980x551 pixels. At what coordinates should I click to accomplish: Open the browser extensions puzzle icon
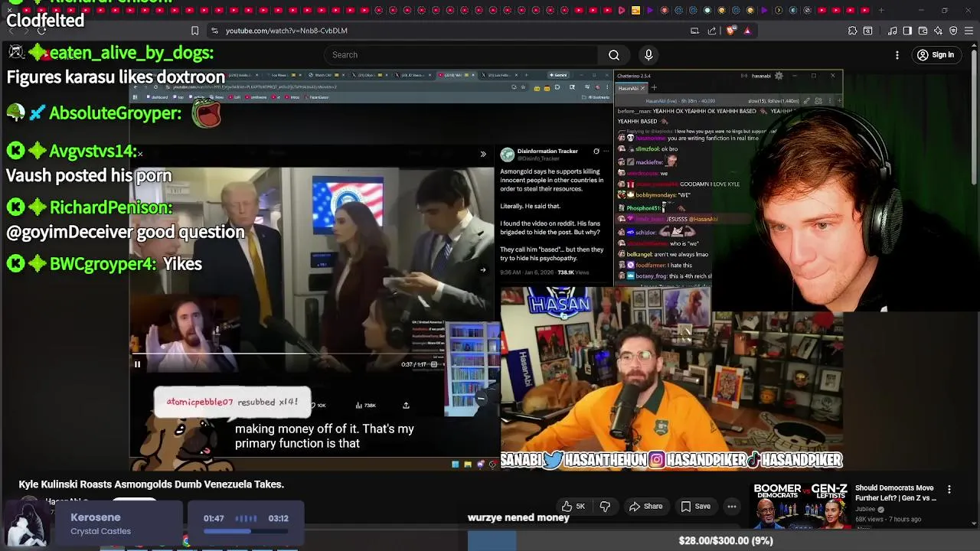click(x=852, y=31)
